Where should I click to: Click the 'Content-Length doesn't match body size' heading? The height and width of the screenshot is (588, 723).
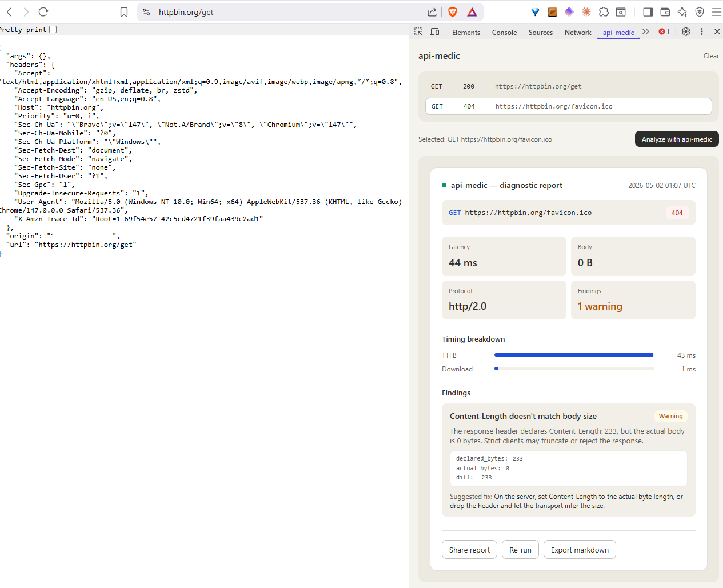(x=523, y=416)
